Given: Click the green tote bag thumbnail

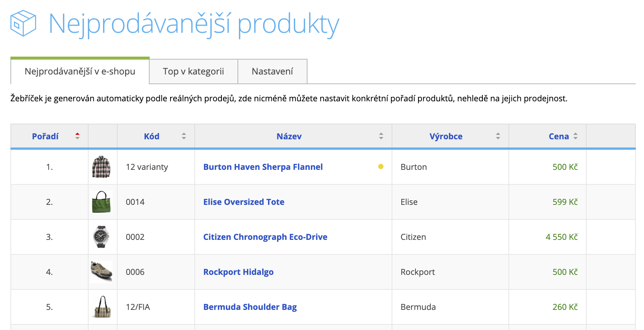Looking at the screenshot, I should coord(101,202).
